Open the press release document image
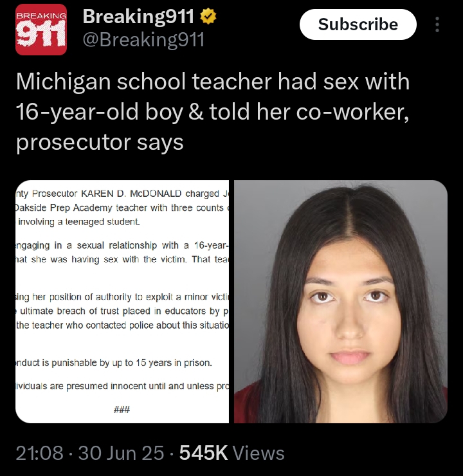This screenshot has width=463, height=476. pyautogui.click(x=122, y=302)
